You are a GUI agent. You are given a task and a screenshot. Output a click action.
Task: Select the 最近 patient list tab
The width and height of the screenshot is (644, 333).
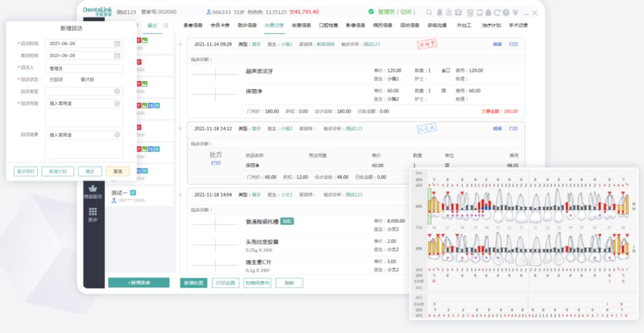[152, 25]
